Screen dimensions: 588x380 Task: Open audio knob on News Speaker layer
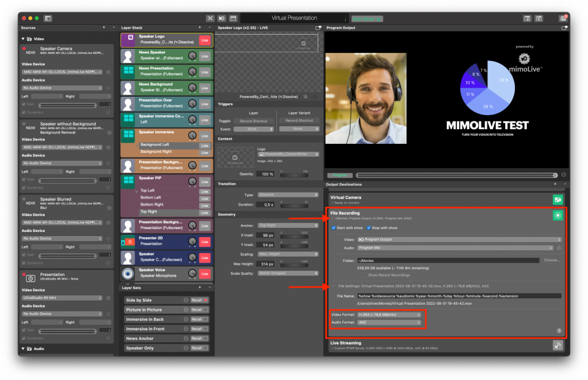192,56
